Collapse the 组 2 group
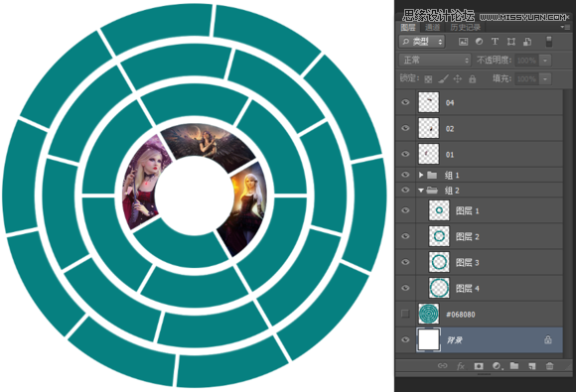 click(421, 191)
